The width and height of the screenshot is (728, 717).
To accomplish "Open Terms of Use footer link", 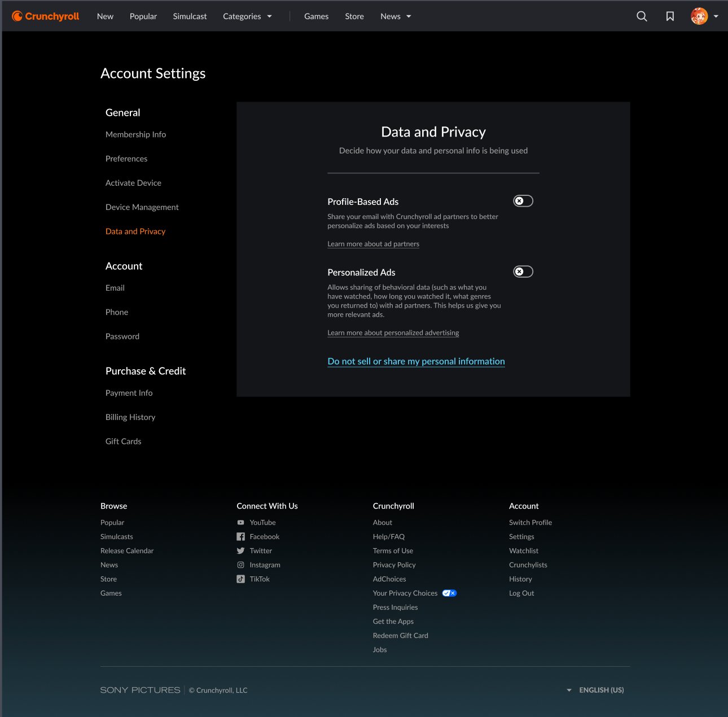I will [x=393, y=551].
